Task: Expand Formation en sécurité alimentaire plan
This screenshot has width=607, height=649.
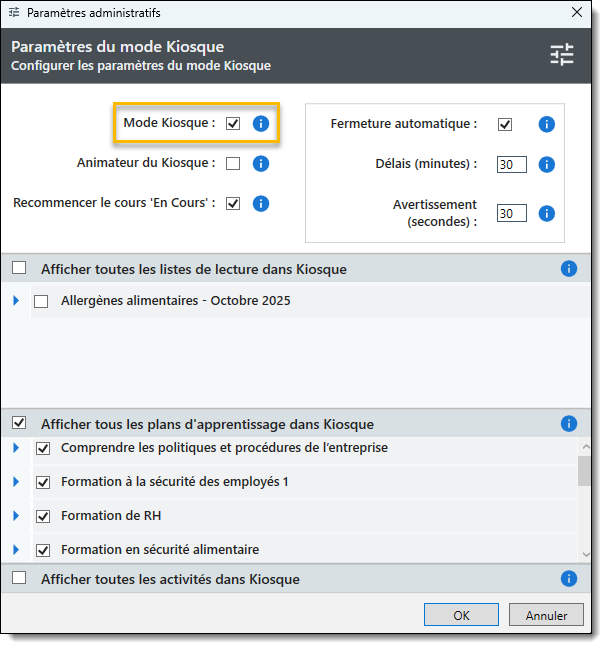Action: click(x=16, y=549)
